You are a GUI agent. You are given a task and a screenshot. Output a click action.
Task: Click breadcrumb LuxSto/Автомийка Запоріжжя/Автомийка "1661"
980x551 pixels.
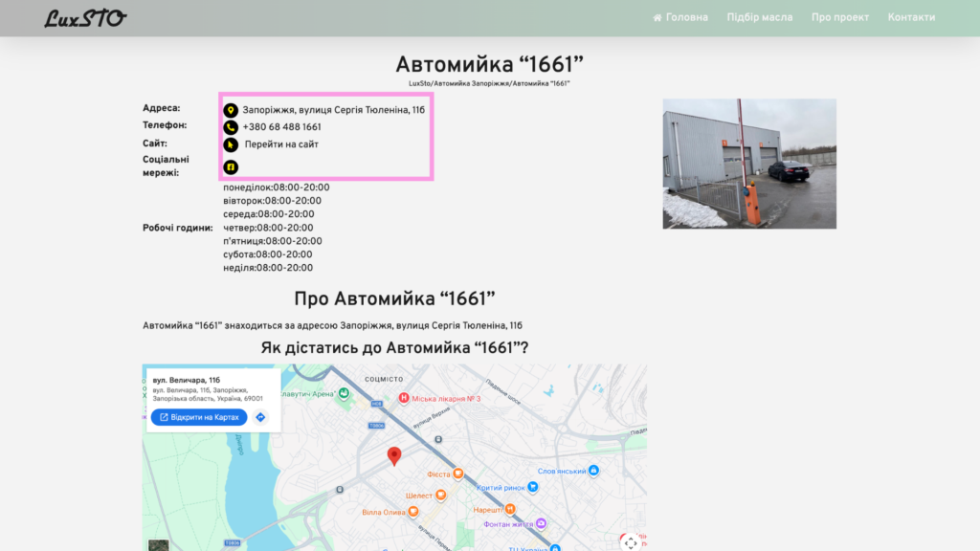click(489, 84)
